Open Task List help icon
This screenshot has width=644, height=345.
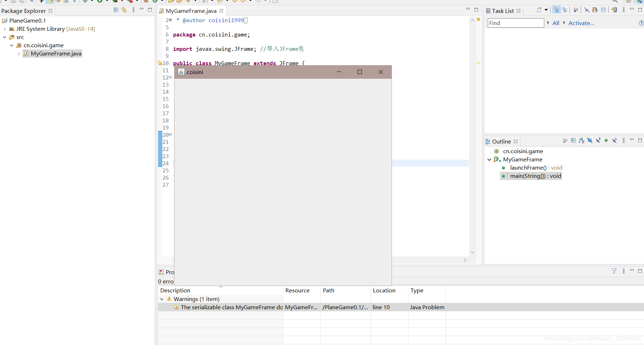641,23
